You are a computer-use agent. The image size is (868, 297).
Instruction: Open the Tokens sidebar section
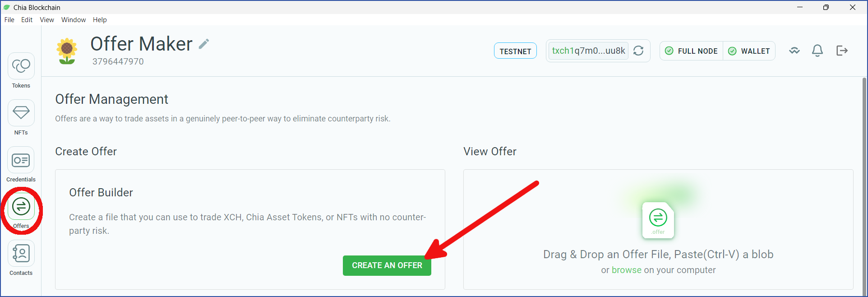pos(21,71)
